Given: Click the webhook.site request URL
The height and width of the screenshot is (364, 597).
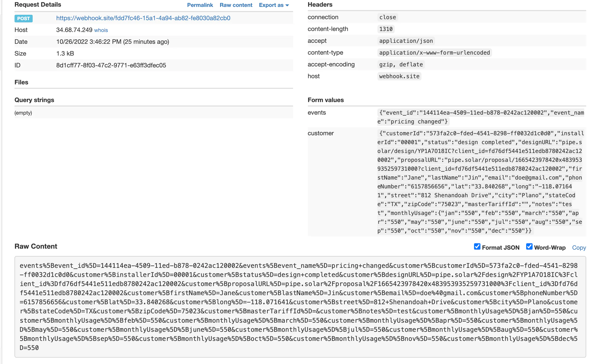Looking at the screenshot, I should click(143, 18).
